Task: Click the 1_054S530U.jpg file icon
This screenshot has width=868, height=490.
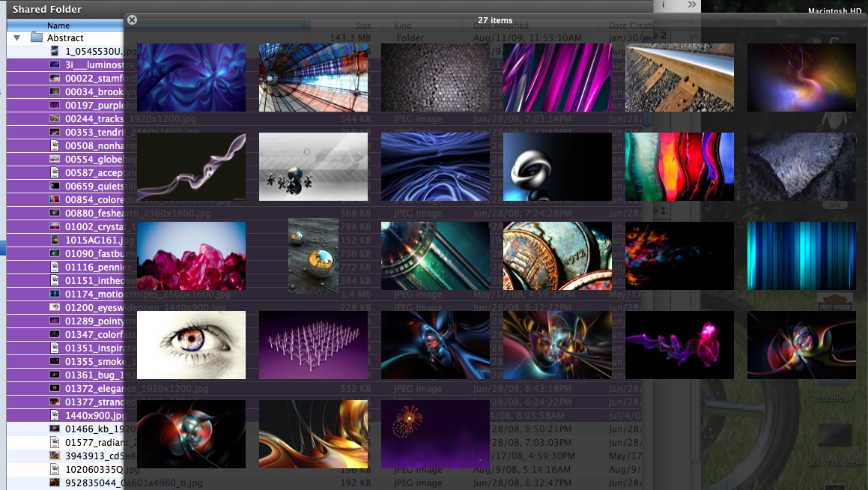Action: tap(55, 51)
